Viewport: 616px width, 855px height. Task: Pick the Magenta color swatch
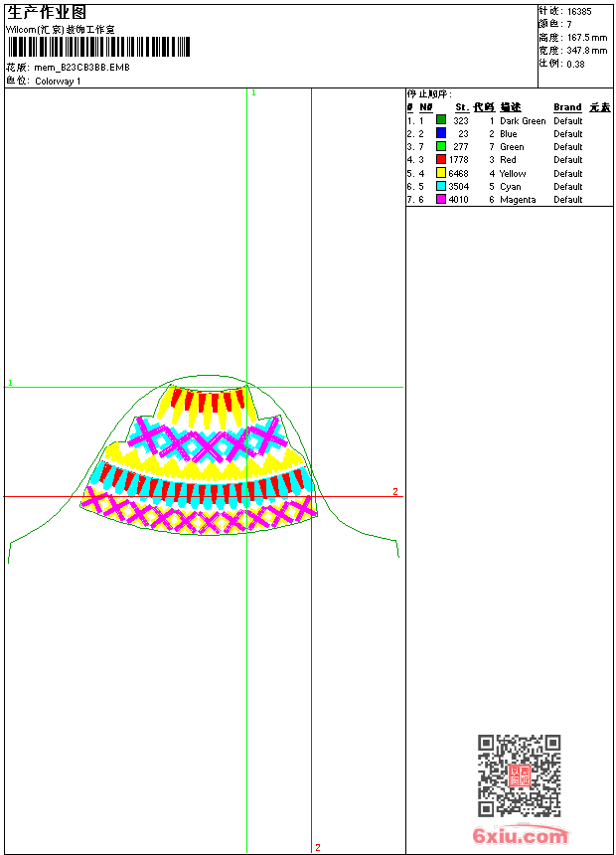point(441,199)
